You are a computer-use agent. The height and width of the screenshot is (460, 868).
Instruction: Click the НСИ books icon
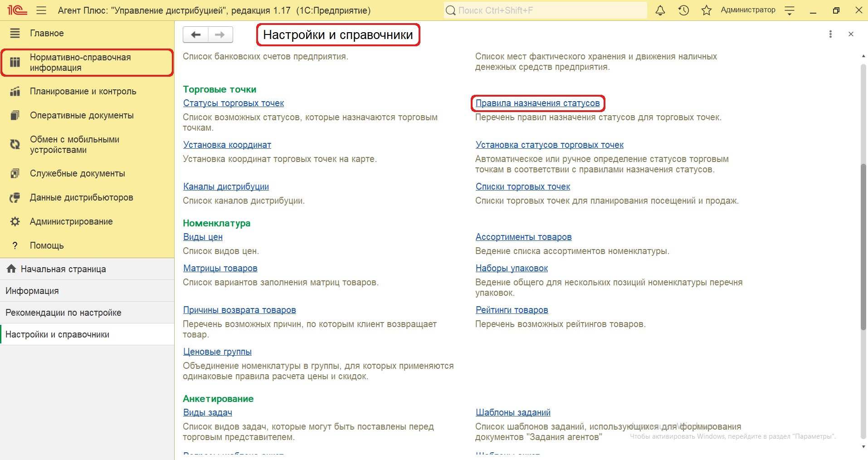[15, 62]
